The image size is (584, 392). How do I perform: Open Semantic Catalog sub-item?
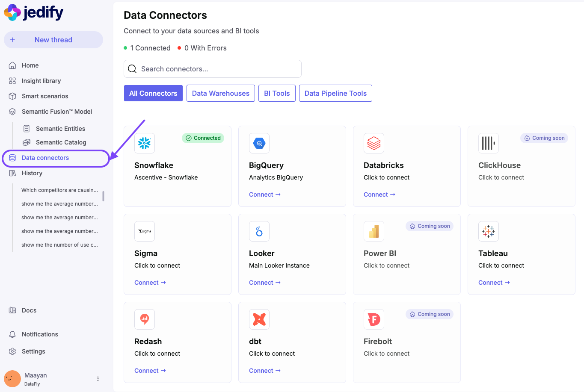[x=61, y=142]
